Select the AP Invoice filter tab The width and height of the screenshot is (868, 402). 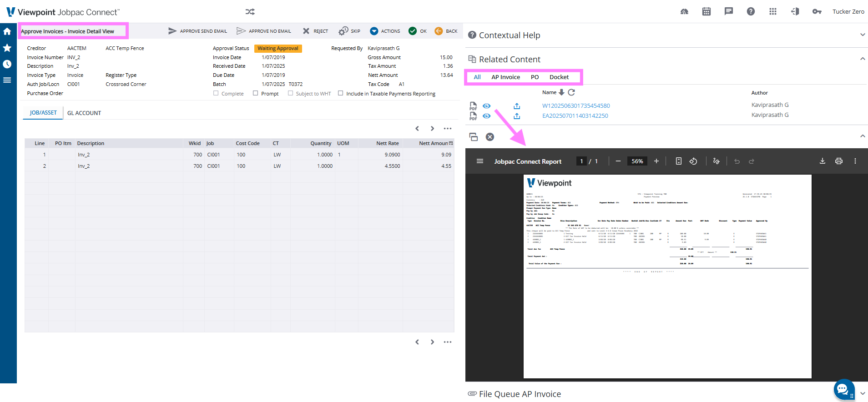(505, 77)
